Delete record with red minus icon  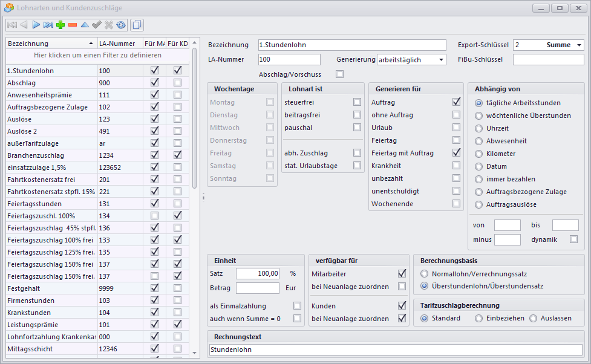click(73, 25)
